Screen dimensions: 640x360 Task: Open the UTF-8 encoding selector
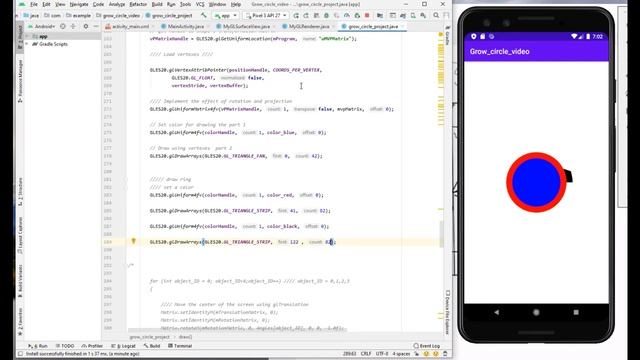pos(382,353)
